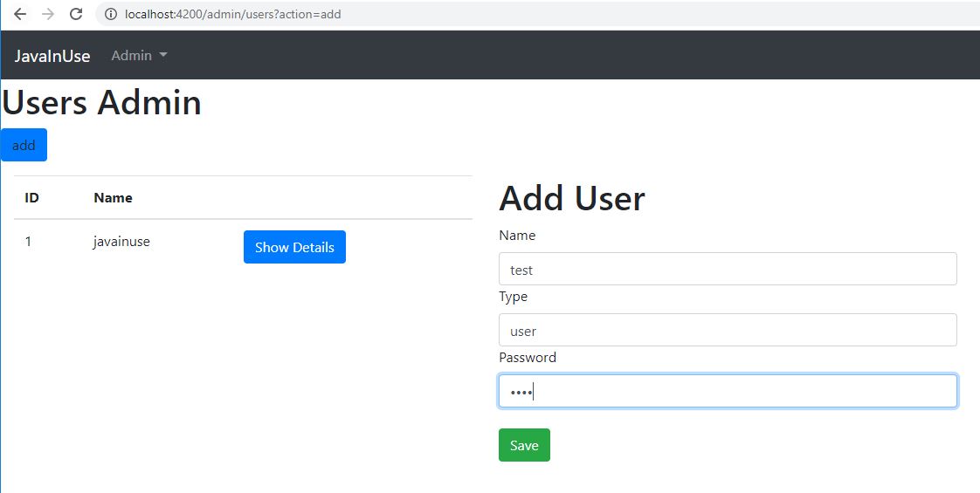
Task: Save the new user
Action: click(x=524, y=445)
